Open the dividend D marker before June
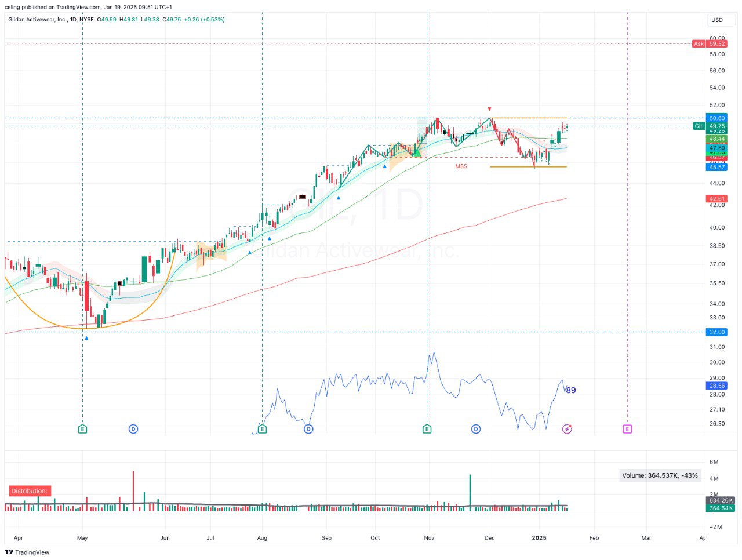This screenshot has width=742, height=560. click(133, 429)
